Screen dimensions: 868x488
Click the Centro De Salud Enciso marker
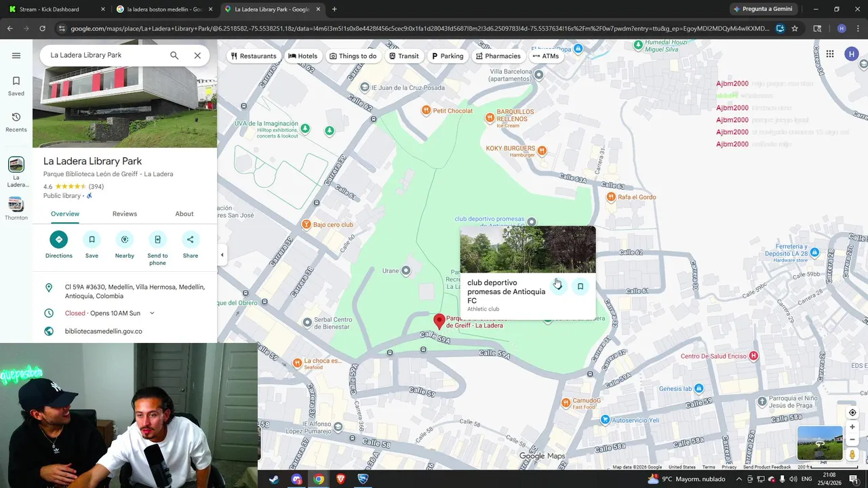(x=753, y=356)
